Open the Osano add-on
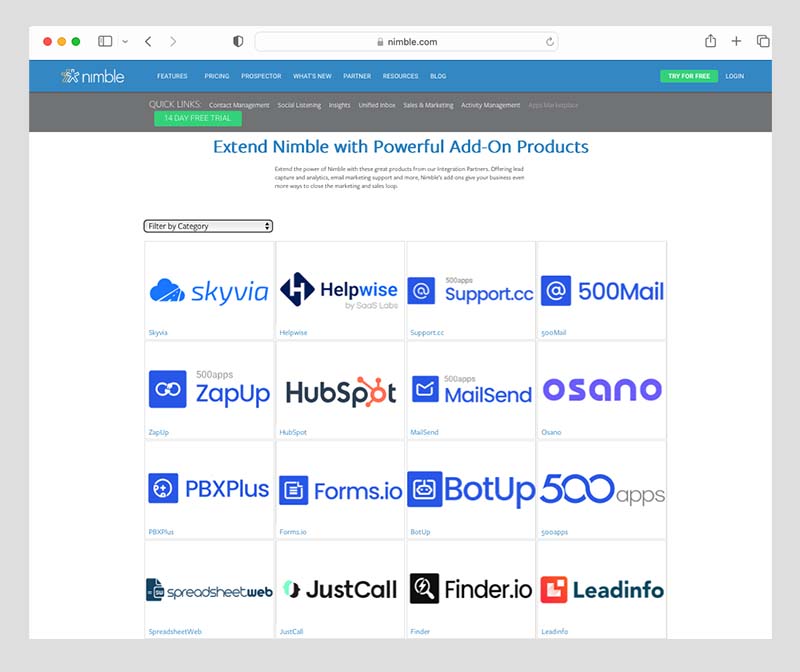The image size is (800, 672). 601,389
